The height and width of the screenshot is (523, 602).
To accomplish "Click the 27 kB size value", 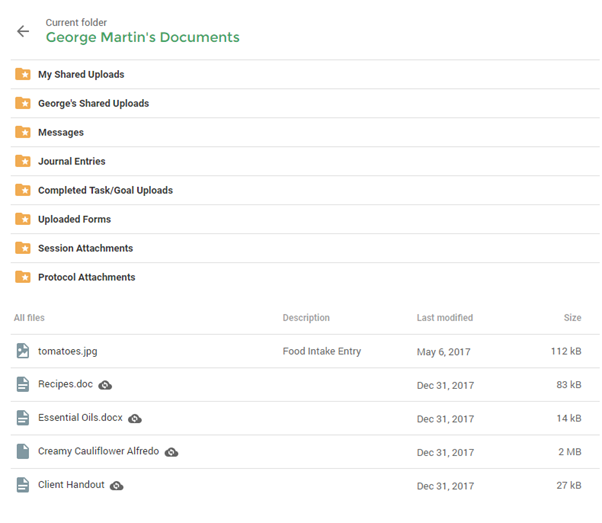I will [x=569, y=485].
